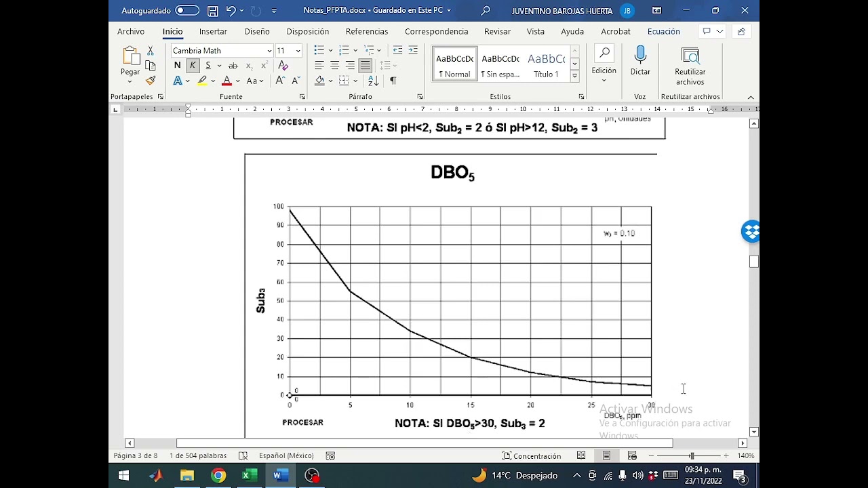
Task: Show paragraph marks with pilcrow icon
Action: (x=393, y=81)
